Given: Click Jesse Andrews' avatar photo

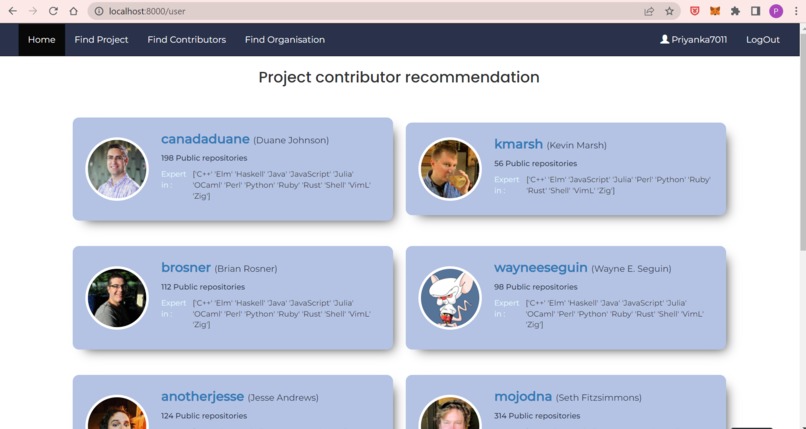Looking at the screenshot, I should pos(117,413).
